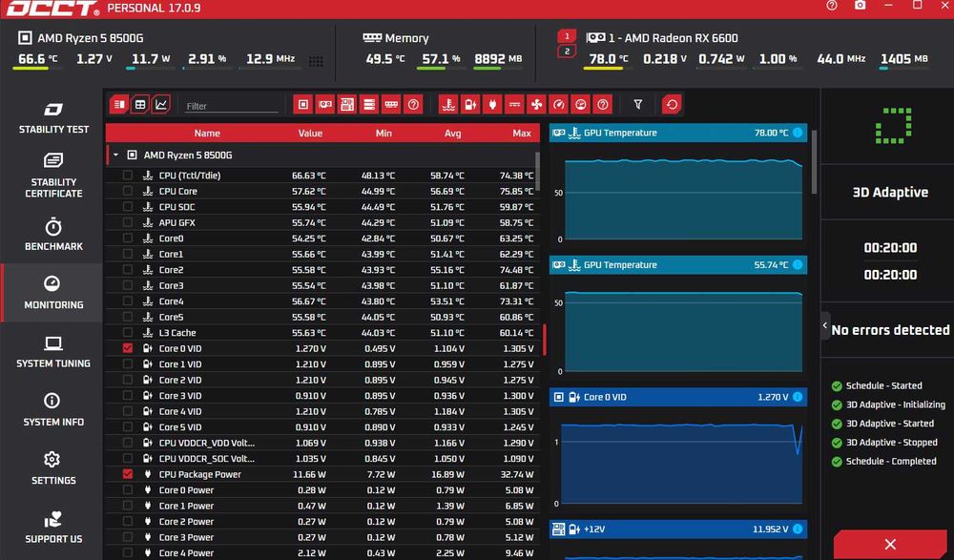
Task: Select the Core2 temperature row
Action: (x=322, y=270)
